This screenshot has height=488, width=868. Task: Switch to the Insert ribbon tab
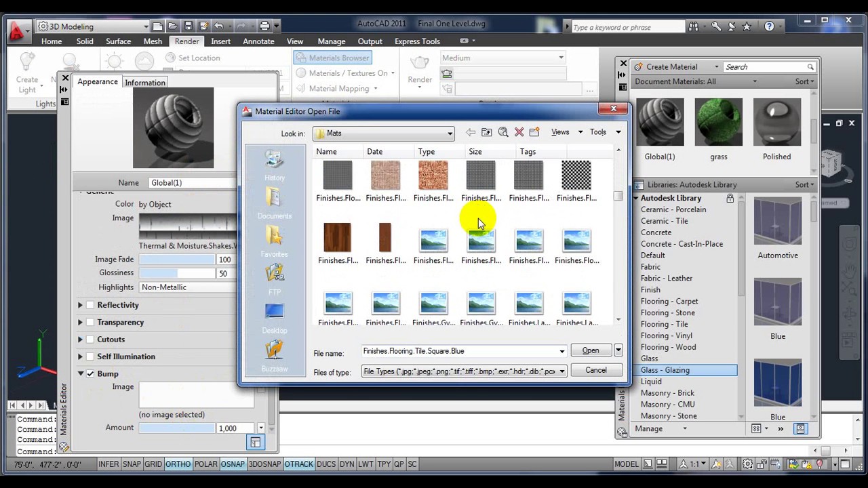click(x=220, y=41)
